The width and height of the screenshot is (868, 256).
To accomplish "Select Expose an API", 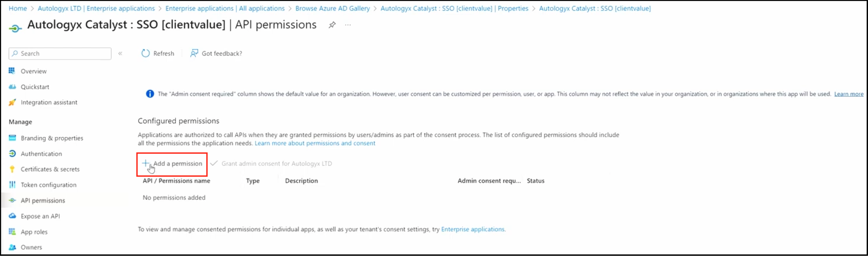I will pos(41,216).
